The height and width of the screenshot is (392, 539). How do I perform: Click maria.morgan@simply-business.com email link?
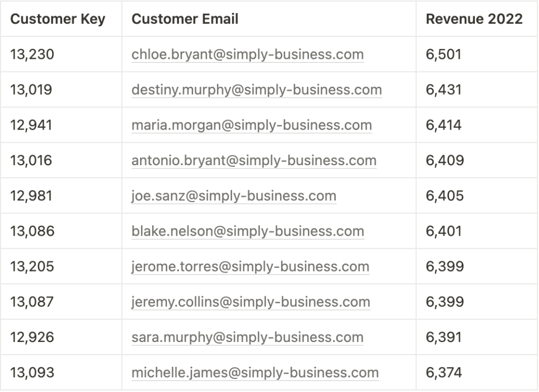click(x=252, y=125)
